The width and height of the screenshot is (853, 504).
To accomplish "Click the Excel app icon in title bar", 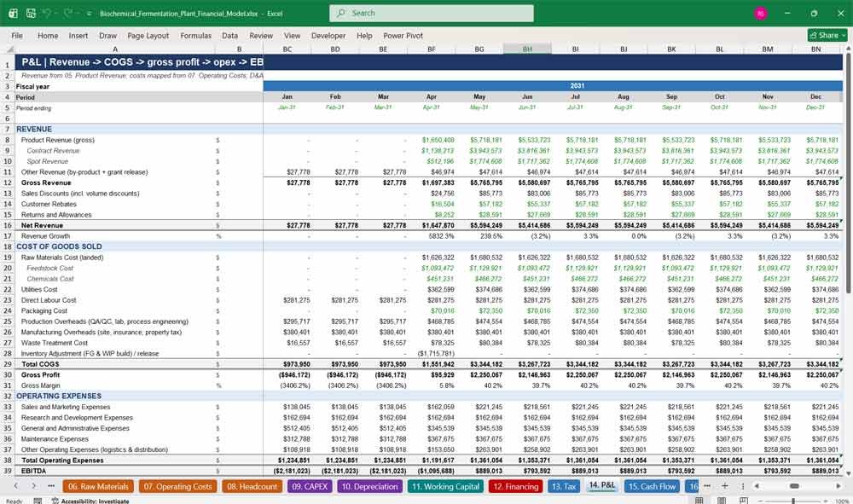I will 13,13.
